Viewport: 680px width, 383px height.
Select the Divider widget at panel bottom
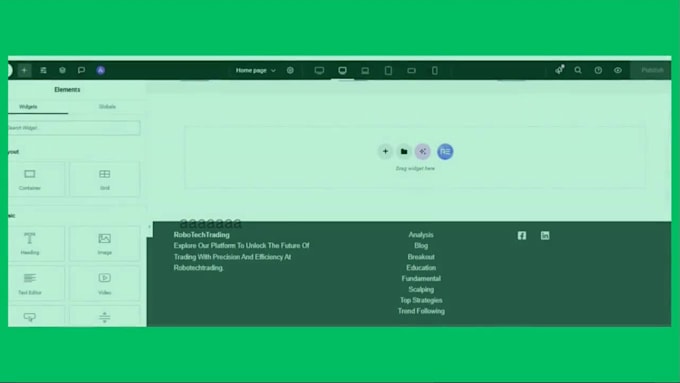pos(105,317)
